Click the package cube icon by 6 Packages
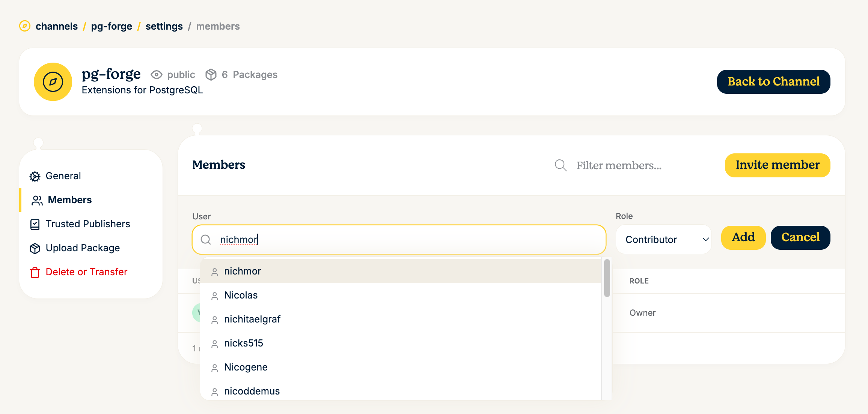 click(x=211, y=75)
